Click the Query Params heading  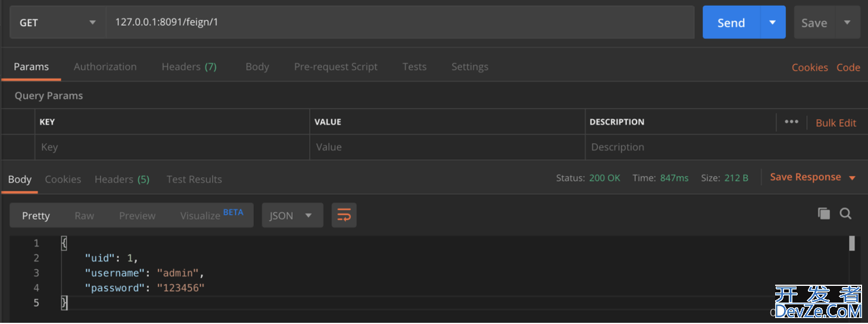49,96
